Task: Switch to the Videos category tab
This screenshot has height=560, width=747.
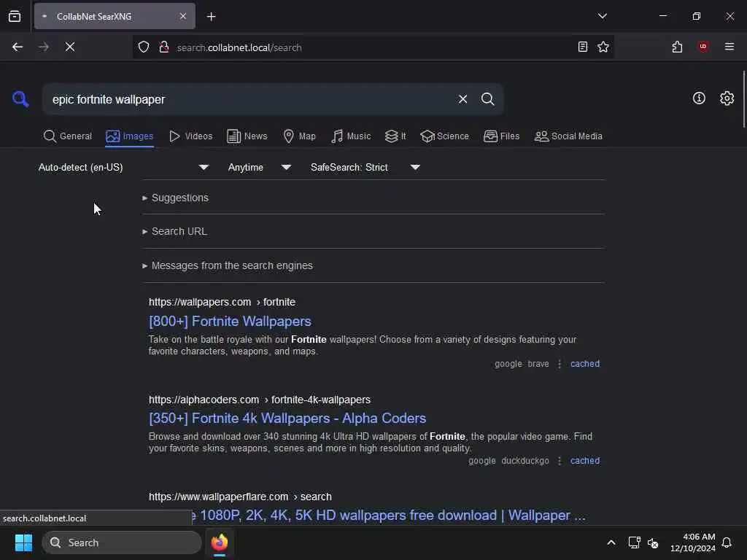Action: 190,136
